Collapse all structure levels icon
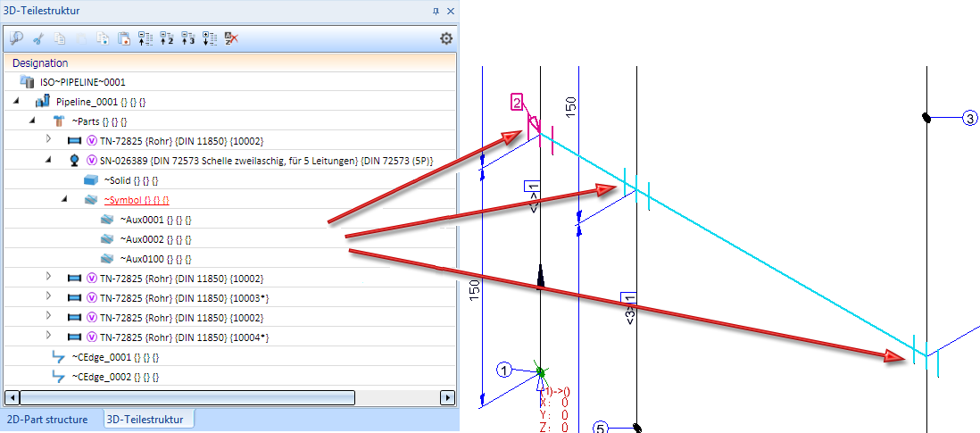Image resolution: width=980 pixels, height=433 pixels. [145, 38]
